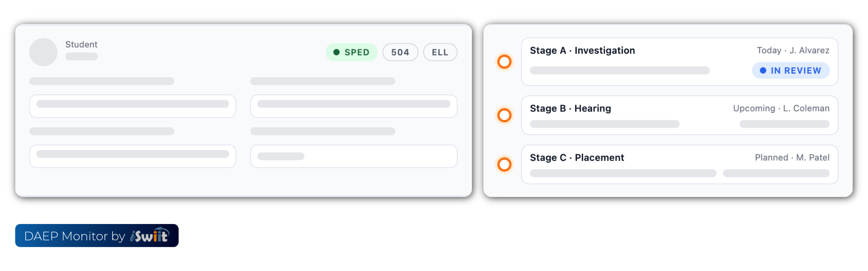Select the Stage B Hearing heading
868x271 pixels.
571,108
